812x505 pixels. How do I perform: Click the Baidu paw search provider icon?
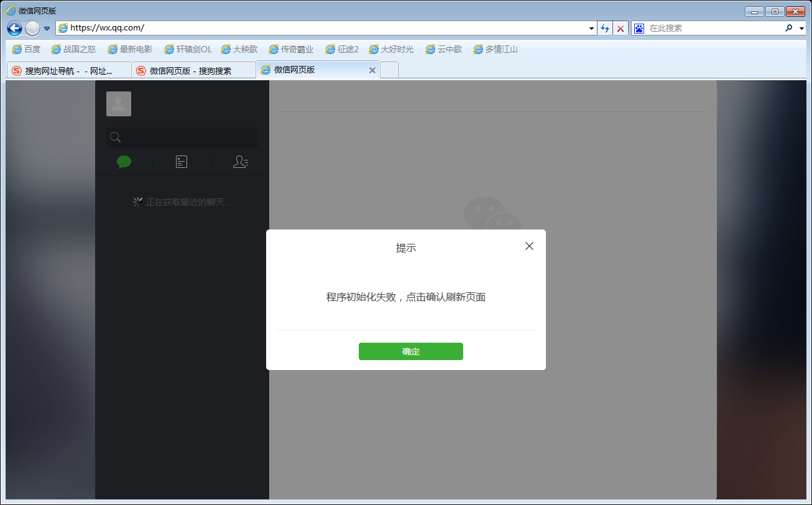click(x=639, y=28)
